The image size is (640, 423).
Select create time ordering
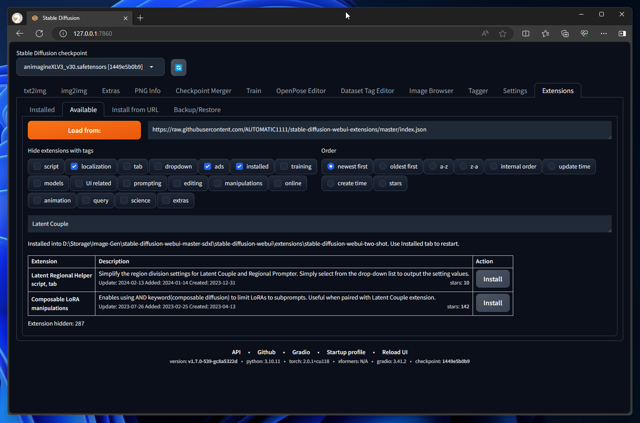331,183
